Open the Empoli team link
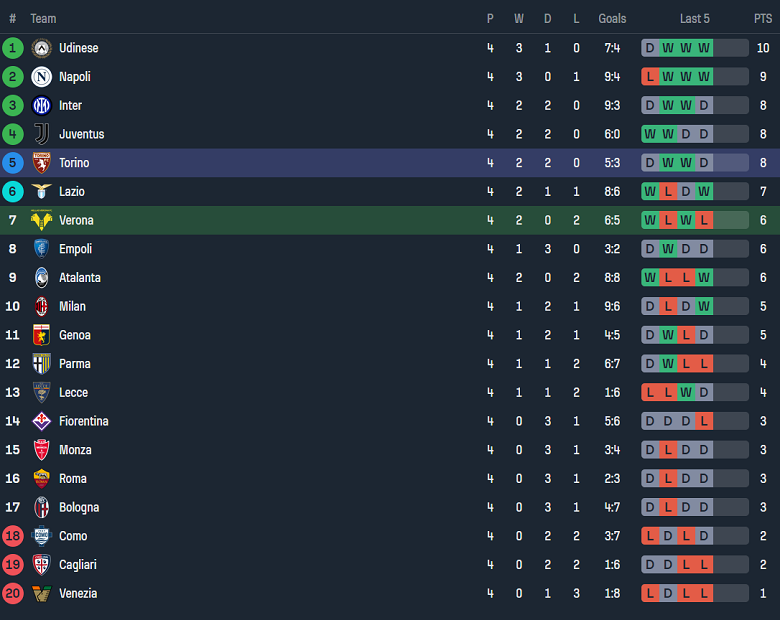 (76, 249)
